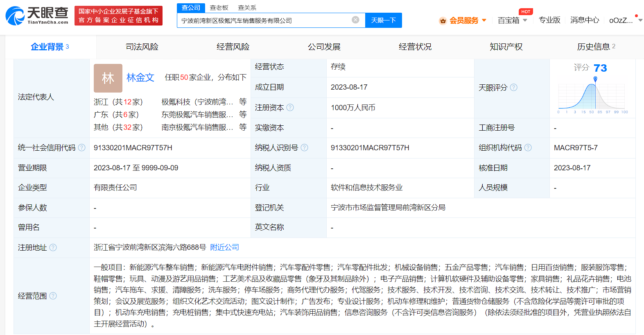Click help icon beside 经营范围
Viewport: 644px width, 335px height.
click(x=53, y=296)
